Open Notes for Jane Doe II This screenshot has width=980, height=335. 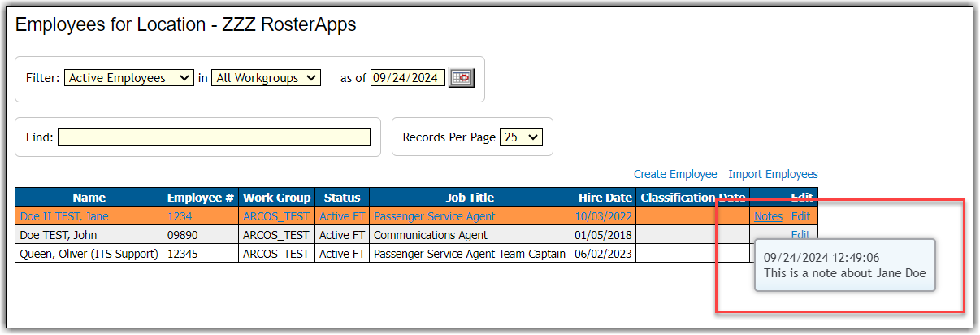[768, 216]
